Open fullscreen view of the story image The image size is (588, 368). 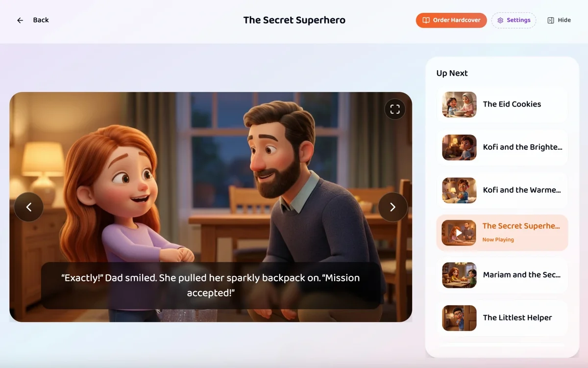coord(395,109)
